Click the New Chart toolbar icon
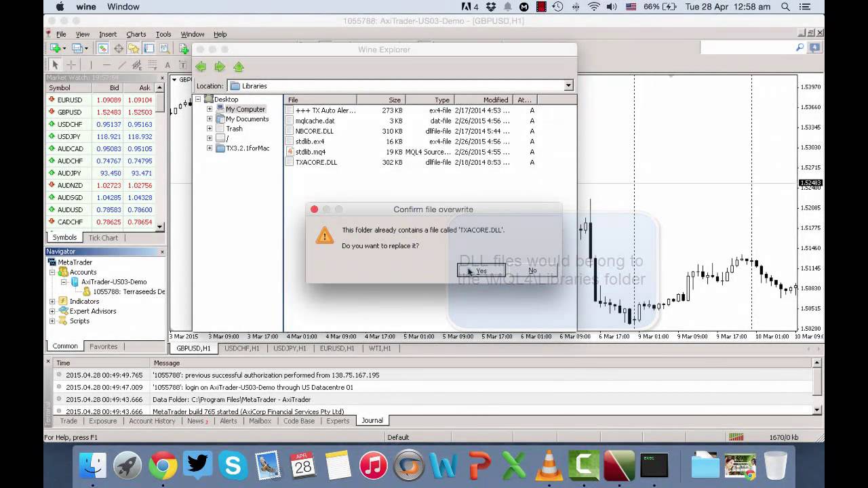Screen dimensions: 868x488 click(x=56, y=48)
